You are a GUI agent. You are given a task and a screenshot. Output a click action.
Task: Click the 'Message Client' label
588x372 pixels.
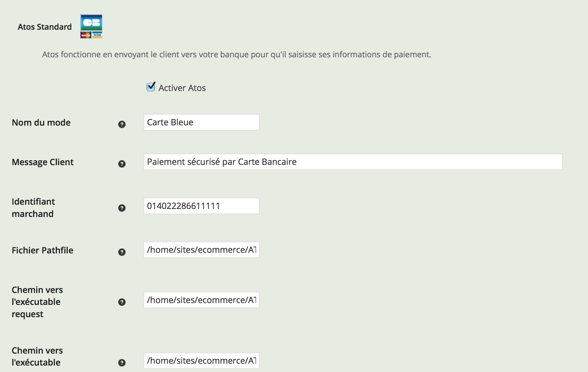[43, 162]
